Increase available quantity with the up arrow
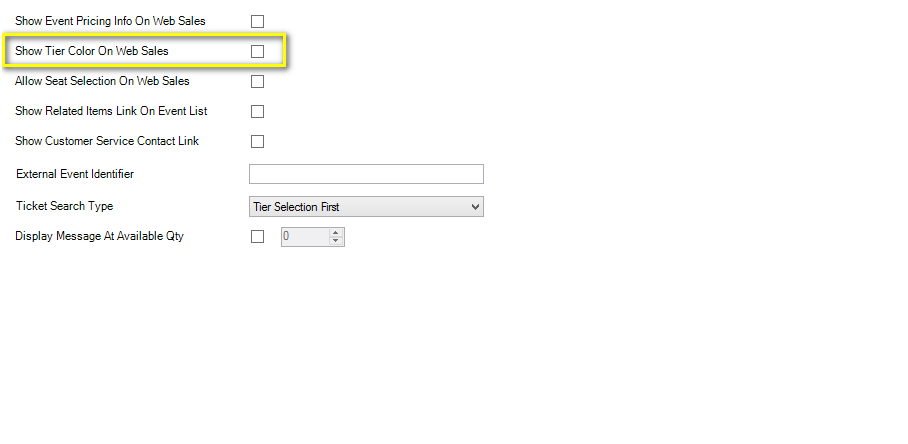908x444 pixels. pyautogui.click(x=335, y=233)
